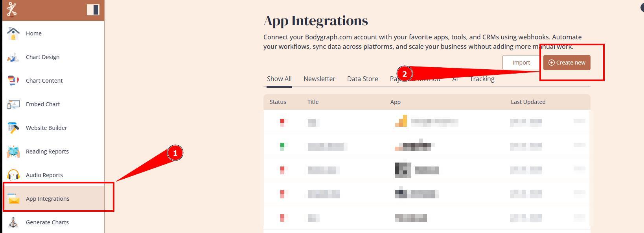The width and height of the screenshot is (644, 233).
Task: Open Audio Reports headphones icon
Action: (13, 175)
